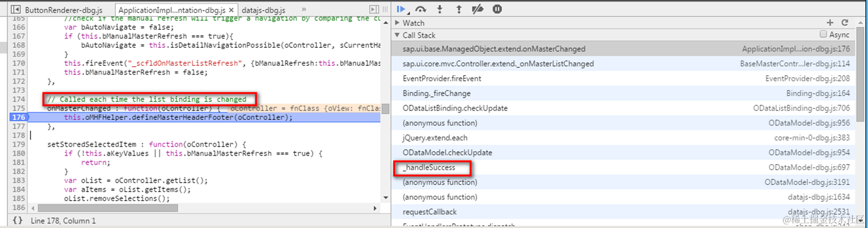Expand the Watch section
This screenshot has width=868, height=228.
(397, 23)
